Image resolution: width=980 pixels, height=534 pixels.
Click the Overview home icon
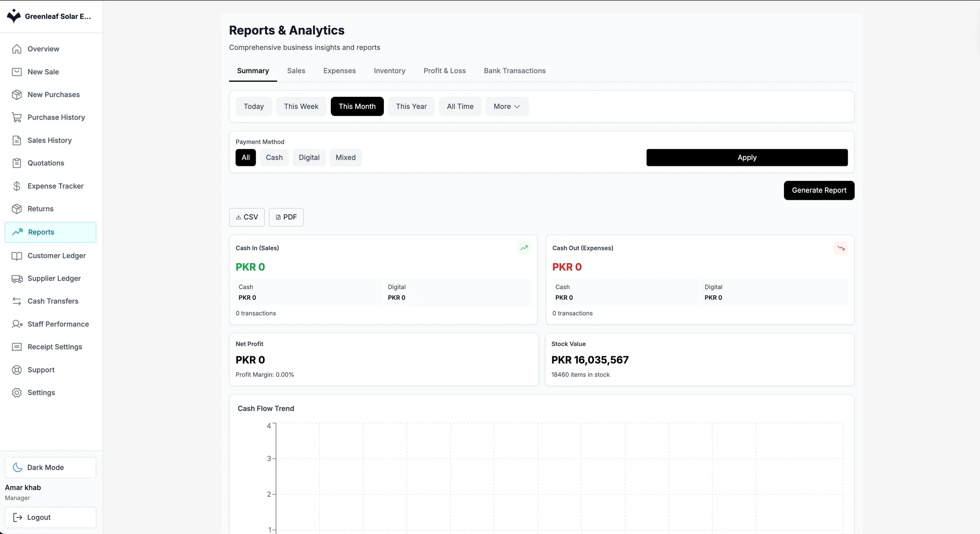click(17, 49)
